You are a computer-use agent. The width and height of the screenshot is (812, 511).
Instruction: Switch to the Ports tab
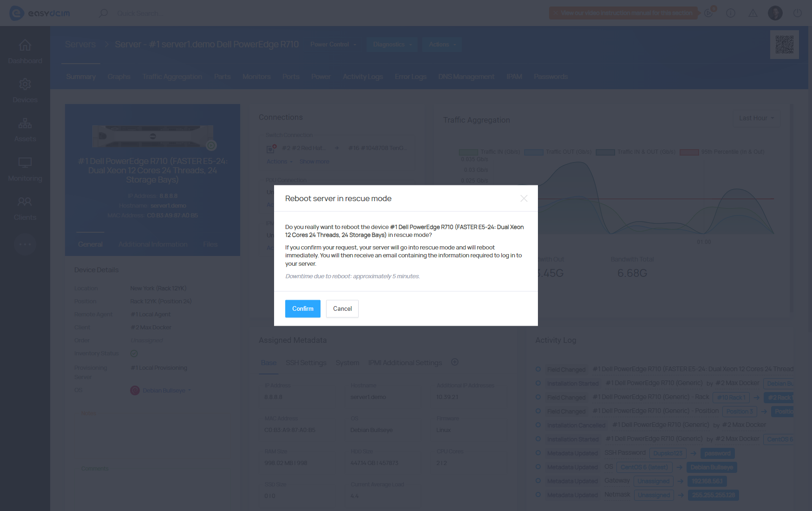(291, 77)
